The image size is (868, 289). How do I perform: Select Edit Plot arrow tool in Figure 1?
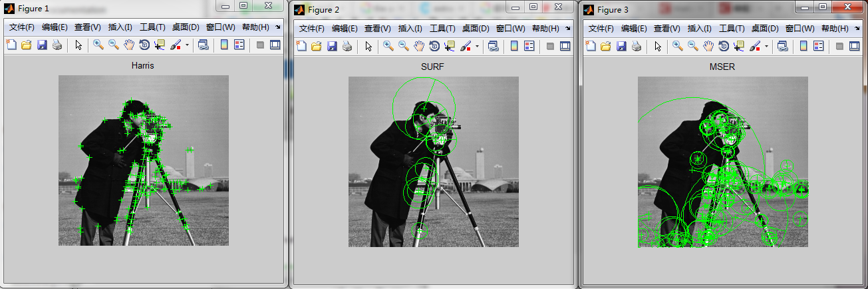[x=78, y=45]
